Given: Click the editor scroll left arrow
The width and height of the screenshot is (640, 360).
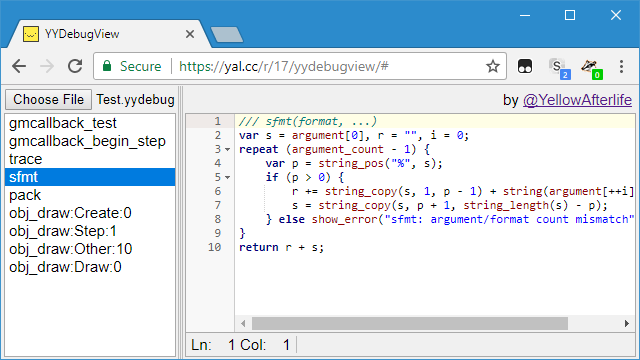Looking at the screenshot, I should (243, 324).
